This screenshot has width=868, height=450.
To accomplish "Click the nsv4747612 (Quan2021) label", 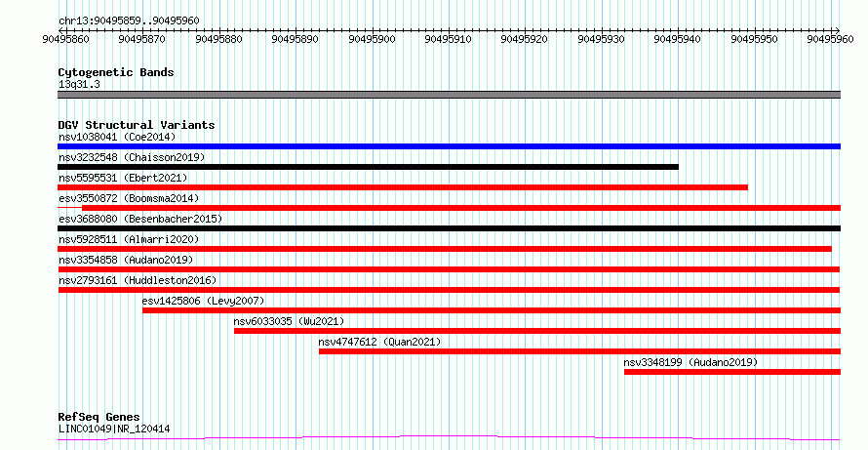I will coord(379,342).
